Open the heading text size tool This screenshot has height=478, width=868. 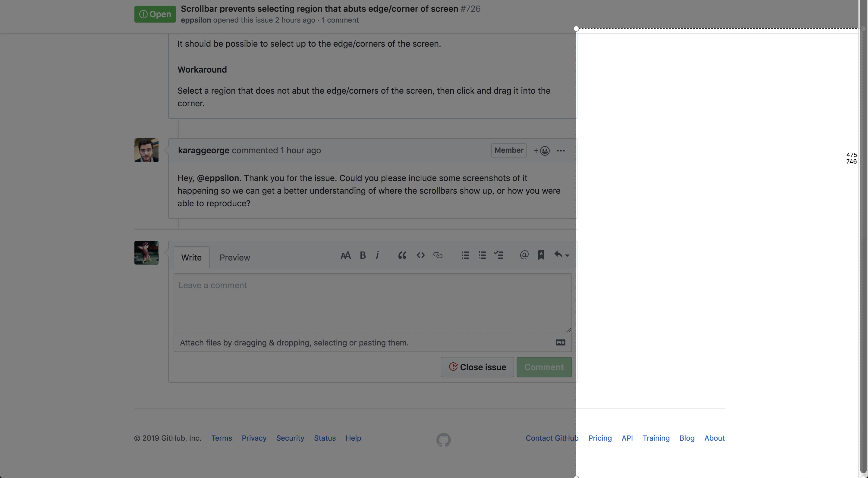pyautogui.click(x=345, y=255)
